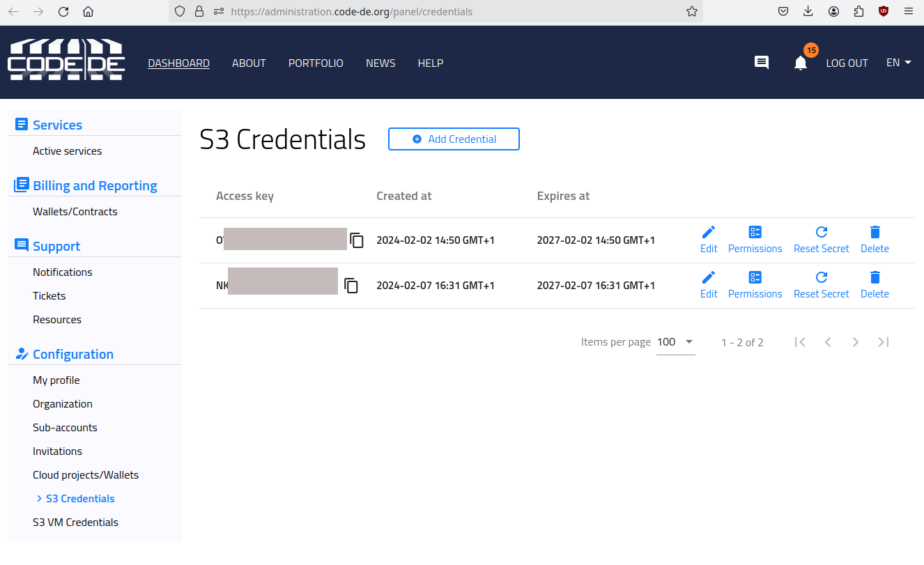The width and height of the screenshot is (924, 565).
Task: Open Sub-accounts in sidebar
Action: coord(65,428)
